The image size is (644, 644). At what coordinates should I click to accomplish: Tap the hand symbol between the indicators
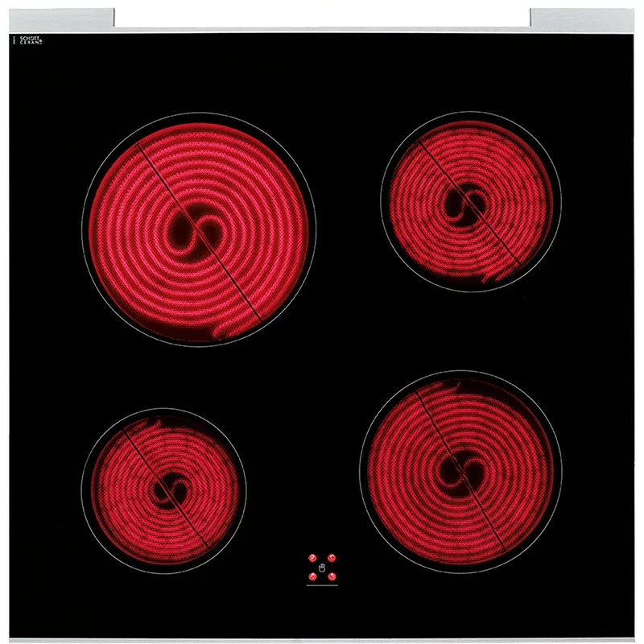(321, 568)
